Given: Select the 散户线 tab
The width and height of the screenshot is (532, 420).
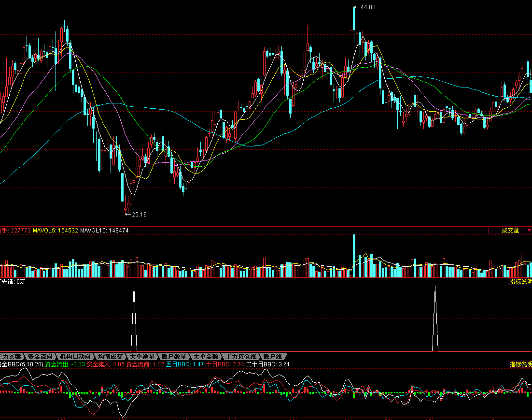Looking at the screenshot, I should tap(272, 356).
